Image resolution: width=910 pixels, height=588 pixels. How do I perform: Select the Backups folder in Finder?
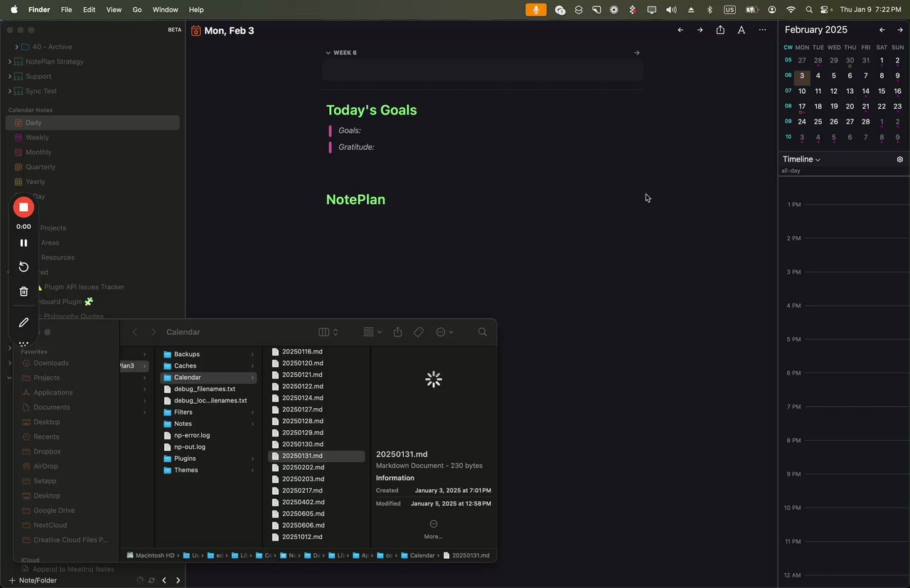click(x=208, y=354)
